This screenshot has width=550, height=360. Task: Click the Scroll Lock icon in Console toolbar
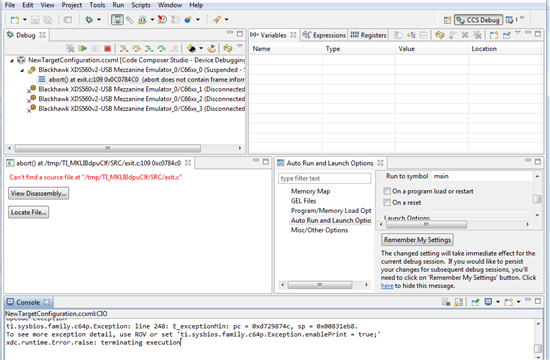[x=458, y=302]
